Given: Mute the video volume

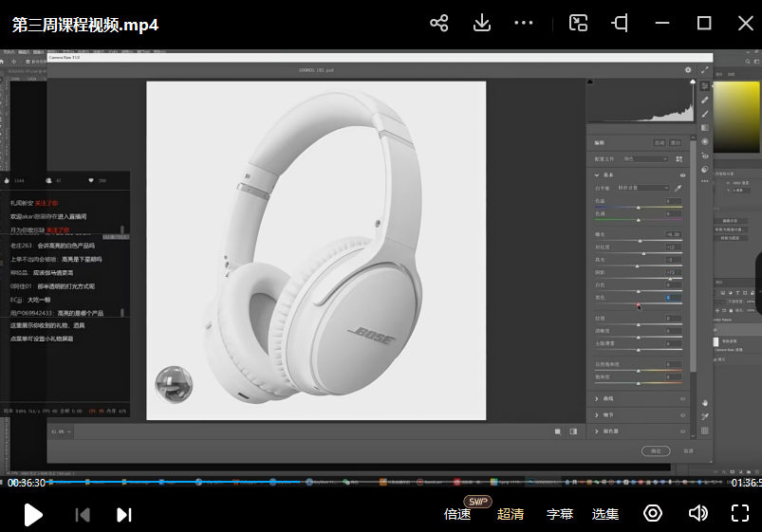Looking at the screenshot, I should 698,514.
